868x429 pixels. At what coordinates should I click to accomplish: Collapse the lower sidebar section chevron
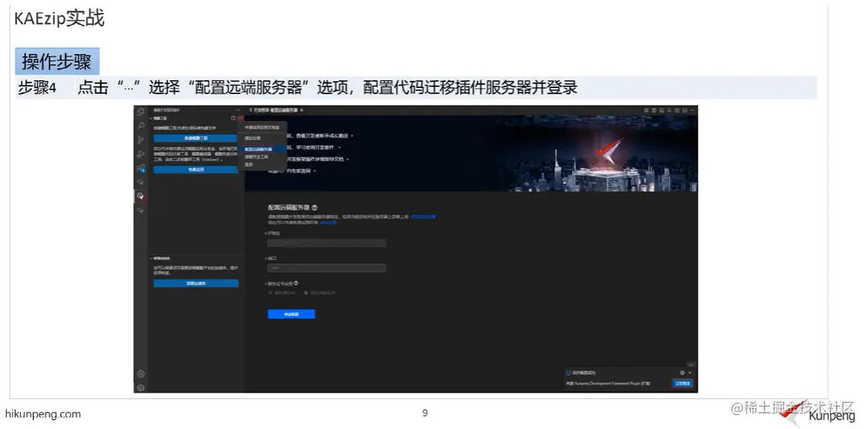click(151, 258)
